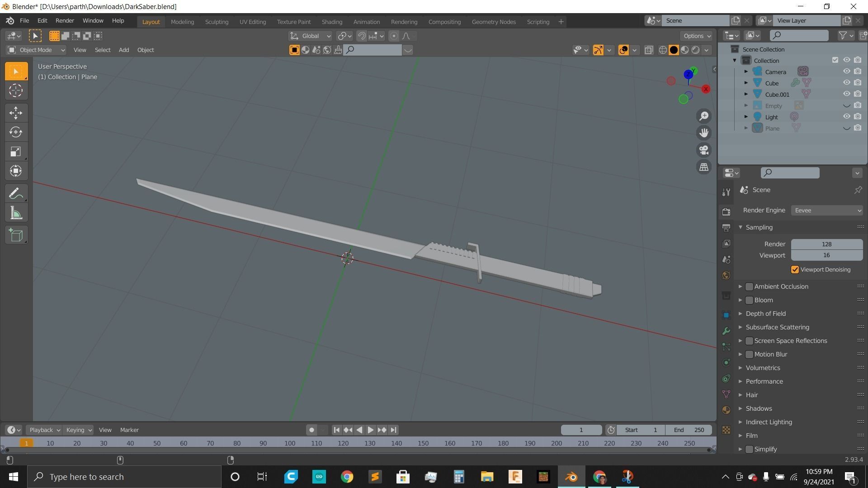The image size is (868, 488).
Task: Hide the Cube object via eye icon
Action: click(846, 83)
